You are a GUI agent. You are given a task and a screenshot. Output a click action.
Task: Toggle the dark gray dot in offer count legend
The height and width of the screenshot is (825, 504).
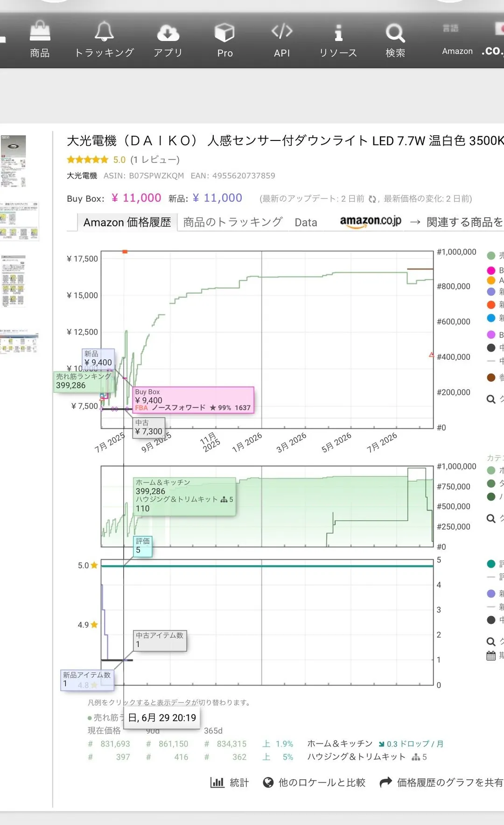491,620
